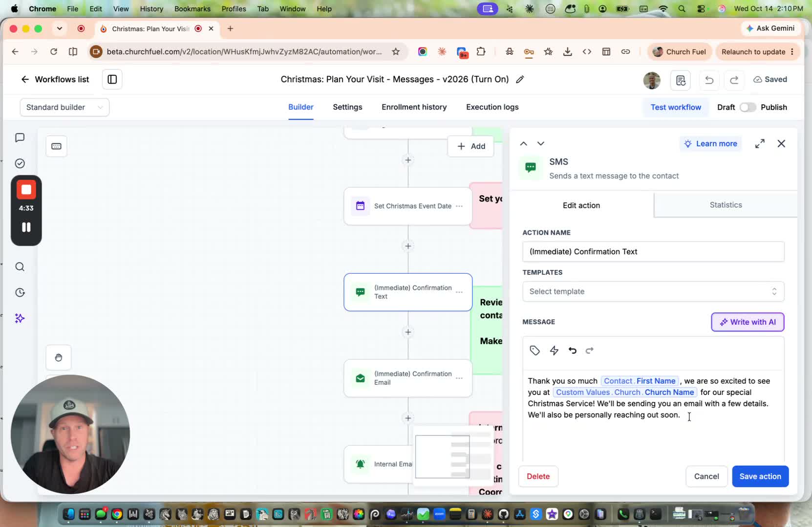Image resolution: width=812 pixels, height=527 pixels.
Task: Stop the screen recording
Action: click(26, 190)
